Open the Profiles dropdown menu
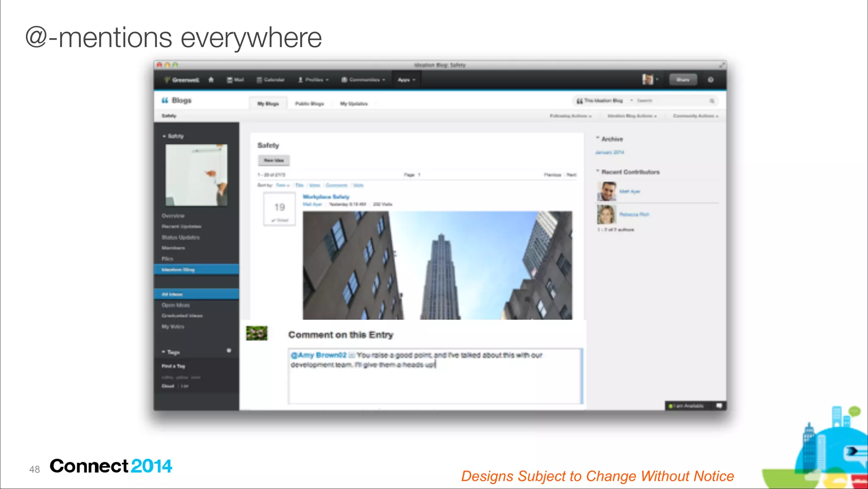 point(313,80)
